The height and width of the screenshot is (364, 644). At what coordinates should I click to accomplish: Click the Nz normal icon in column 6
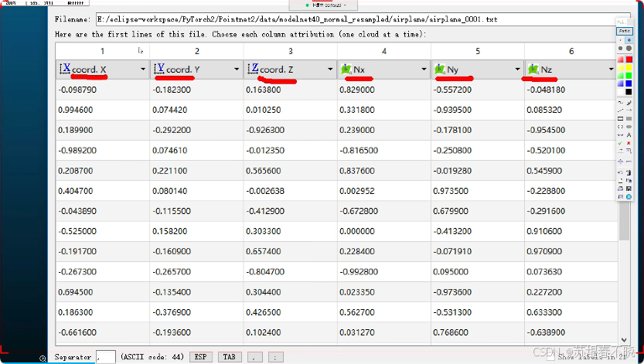pos(533,69)
